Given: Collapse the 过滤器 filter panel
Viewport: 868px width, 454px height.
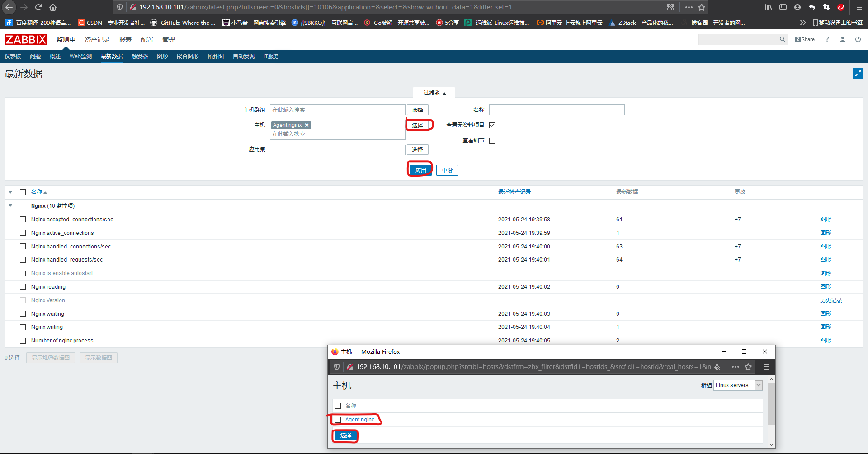Looking at the screenshot, I should [434, 93].
